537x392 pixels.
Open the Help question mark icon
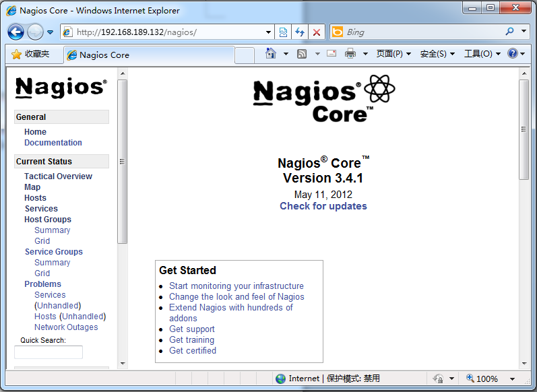pyautogui.click(x=513, y=53)
